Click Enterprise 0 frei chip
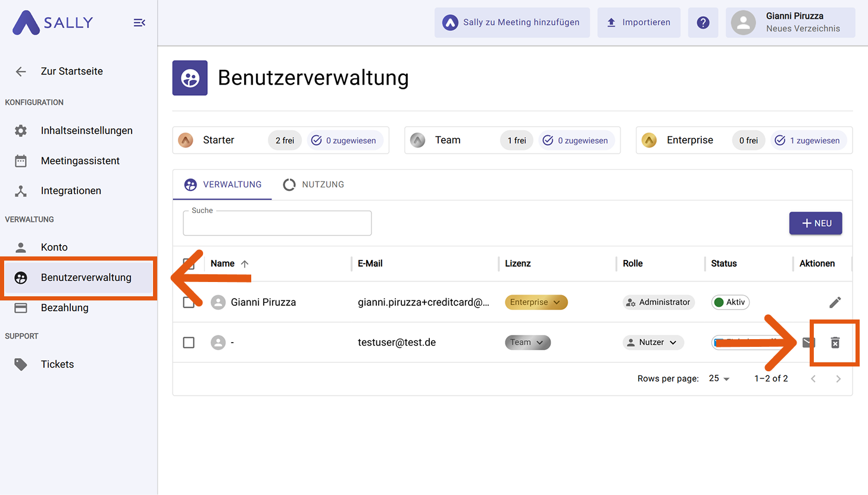This screenshot has width=868, height=495. (748, 140)
